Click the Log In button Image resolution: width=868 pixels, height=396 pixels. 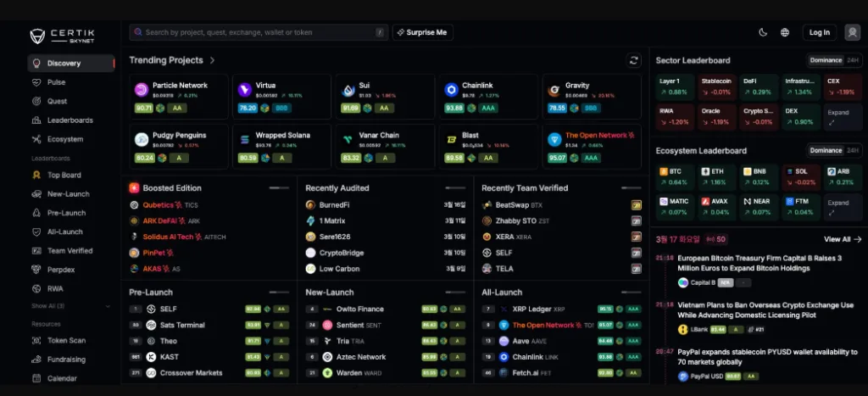coord(820,32)
